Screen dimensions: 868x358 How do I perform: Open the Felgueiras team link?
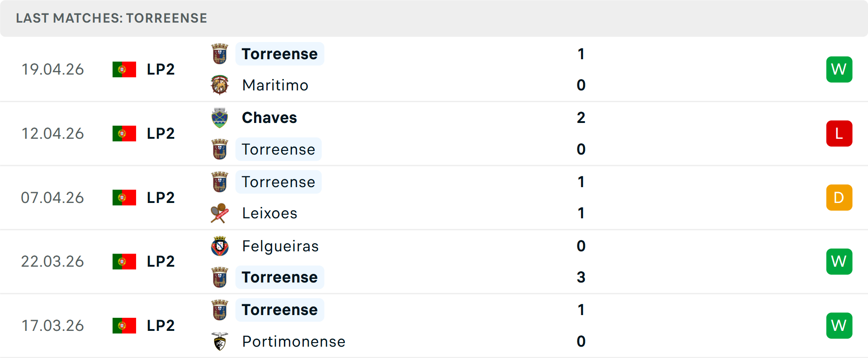(x=280, y=246)
